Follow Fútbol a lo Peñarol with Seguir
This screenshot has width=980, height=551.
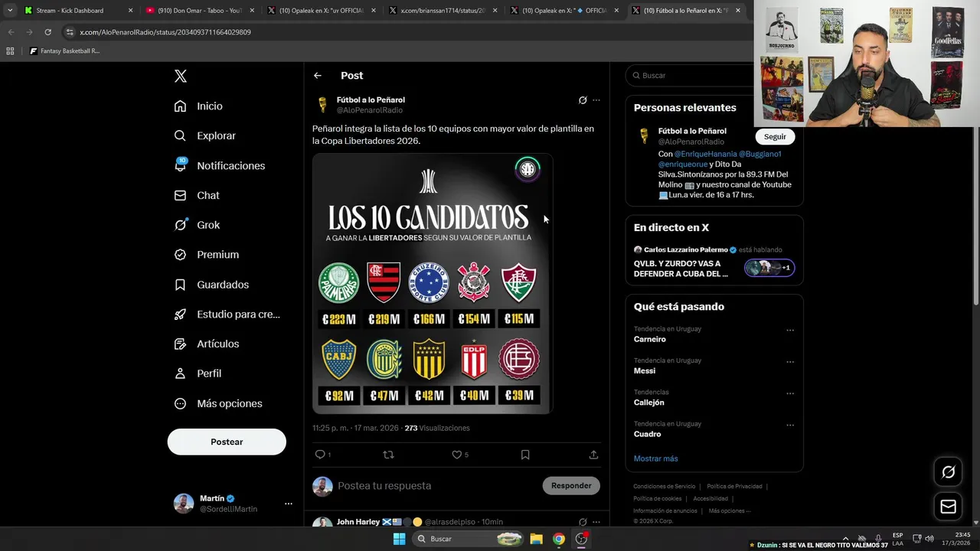(x=775, y=136)
